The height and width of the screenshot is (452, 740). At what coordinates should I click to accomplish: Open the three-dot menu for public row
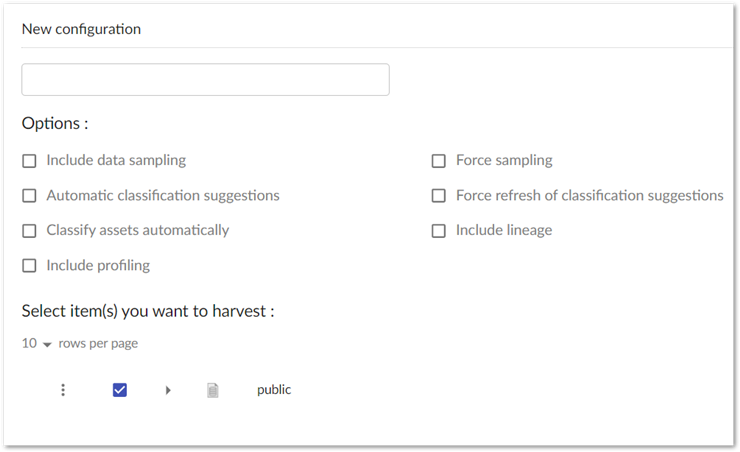tap(63, 390)
